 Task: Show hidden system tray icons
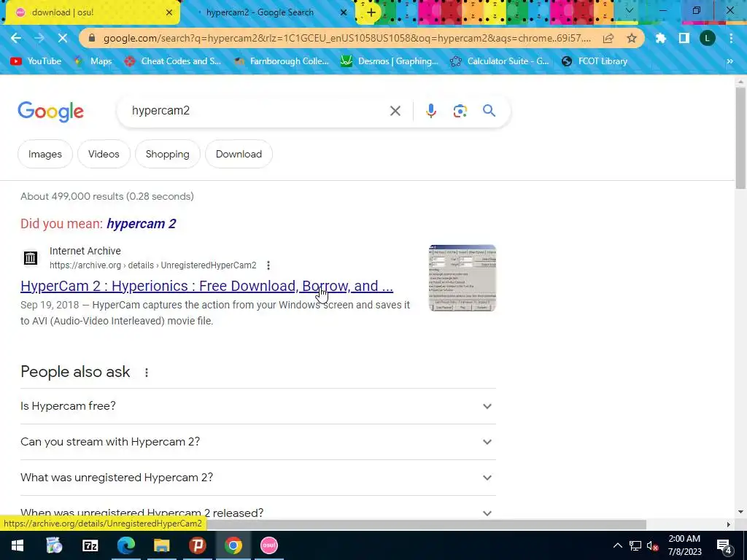pyautogui.click(x=617, y=545)
